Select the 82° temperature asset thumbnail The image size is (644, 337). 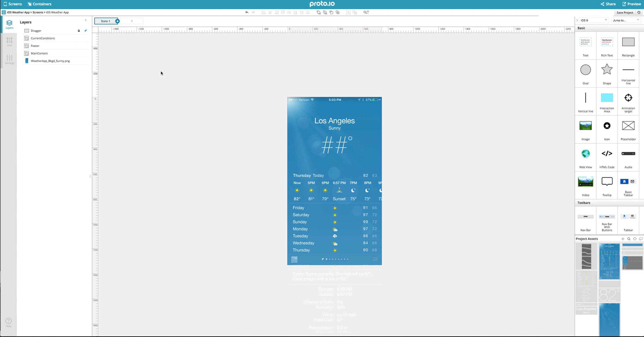click(x=609, y=295)
